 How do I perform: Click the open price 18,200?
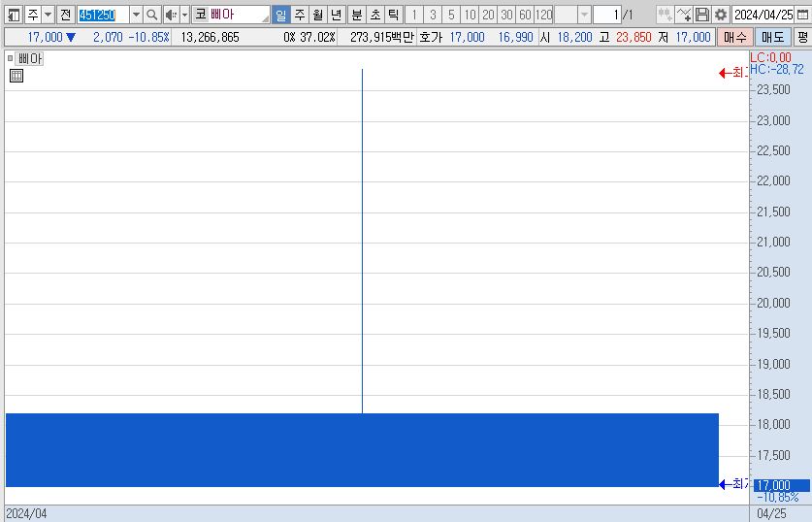tap(574, 37)
